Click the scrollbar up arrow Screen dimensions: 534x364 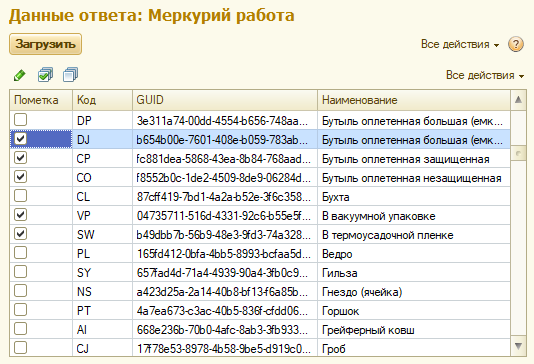pyautogui.click(x=518, y=100)
